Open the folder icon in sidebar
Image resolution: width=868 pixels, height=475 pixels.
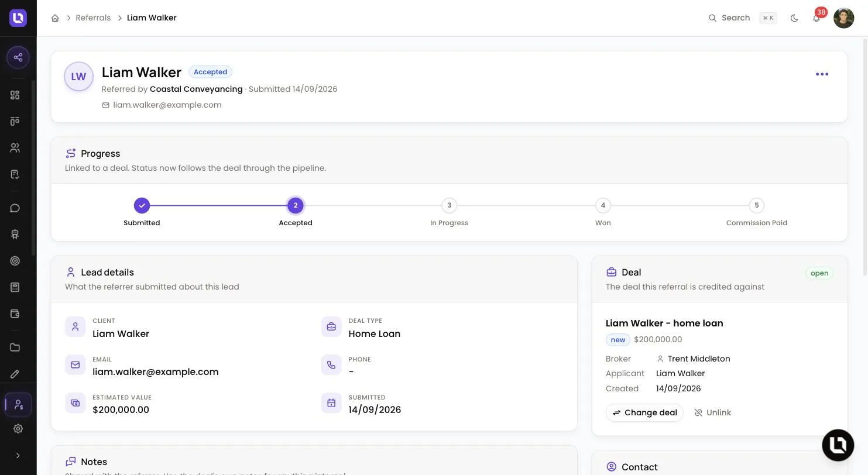click(15, 347)
